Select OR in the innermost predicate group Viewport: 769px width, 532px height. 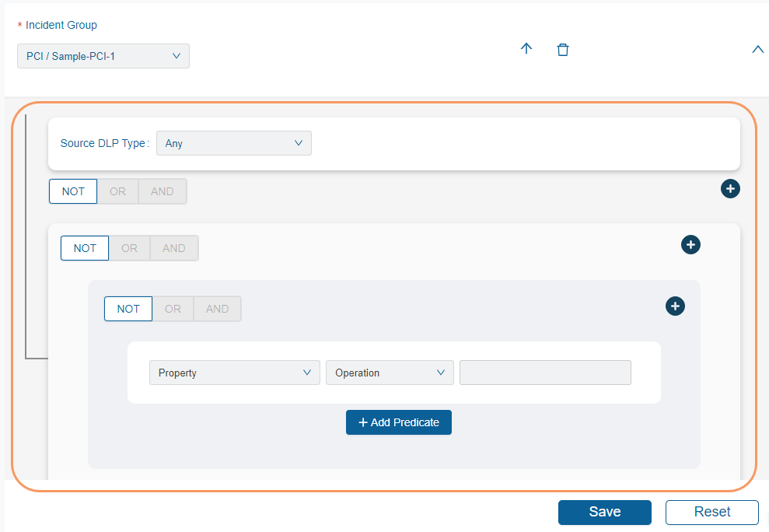click(x=173, y=309)
